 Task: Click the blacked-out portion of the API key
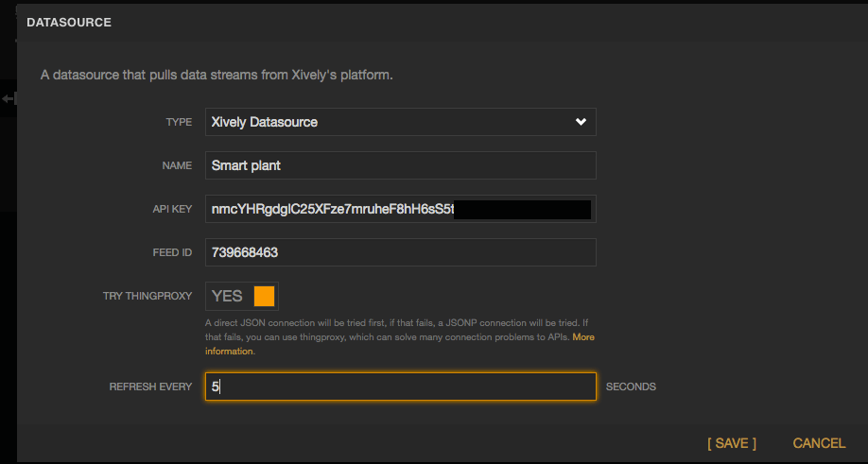coord(522,209)
